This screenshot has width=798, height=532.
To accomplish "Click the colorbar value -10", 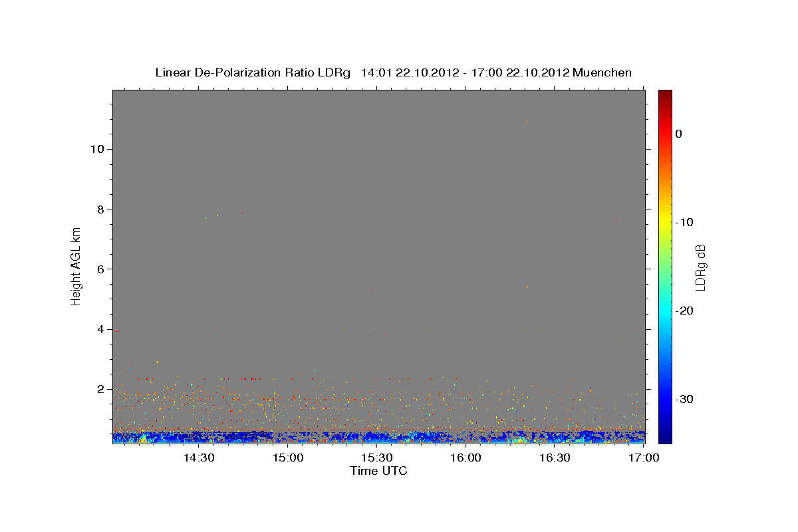I will pyautogui.click(x=685, y=222).
